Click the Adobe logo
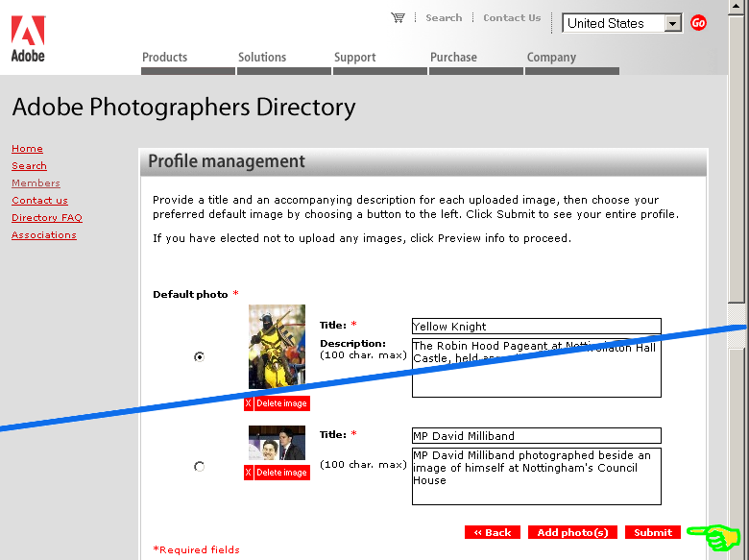The image size is (749, 560). [28, 38]
